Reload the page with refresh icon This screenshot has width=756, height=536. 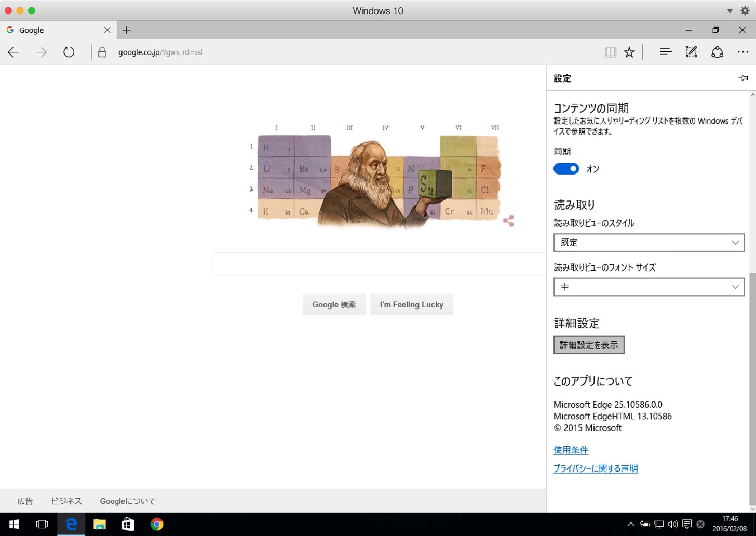coord(69,52)
